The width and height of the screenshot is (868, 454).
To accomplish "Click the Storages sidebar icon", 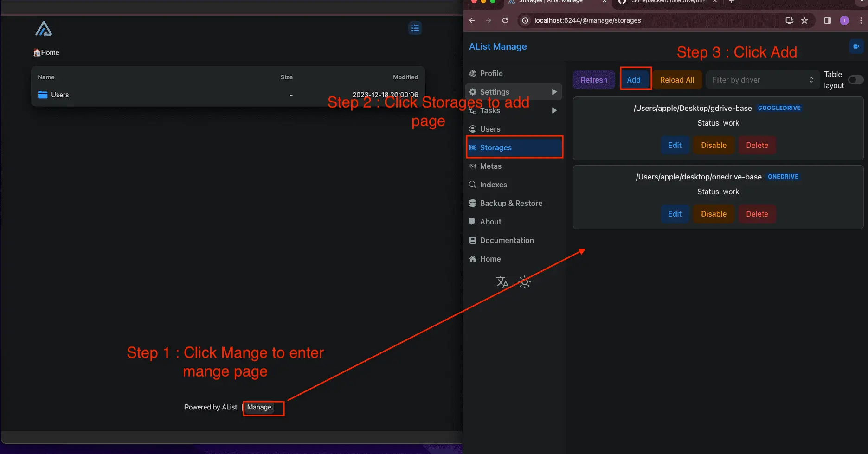I will click(473, 147).
